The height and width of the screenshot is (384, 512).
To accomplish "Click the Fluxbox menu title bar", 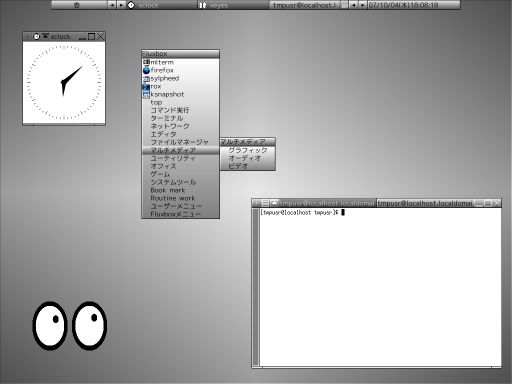I will click(180, 54).
